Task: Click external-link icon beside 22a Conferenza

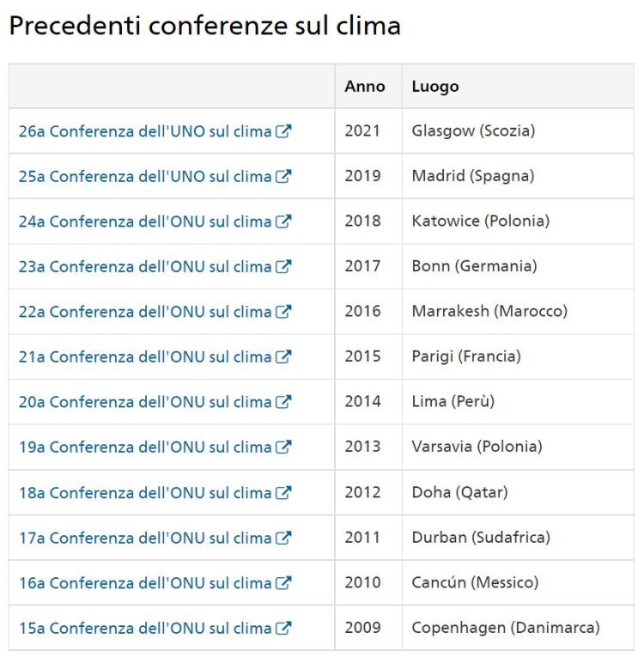Action: pyautogui.click(x=283, y=312)
